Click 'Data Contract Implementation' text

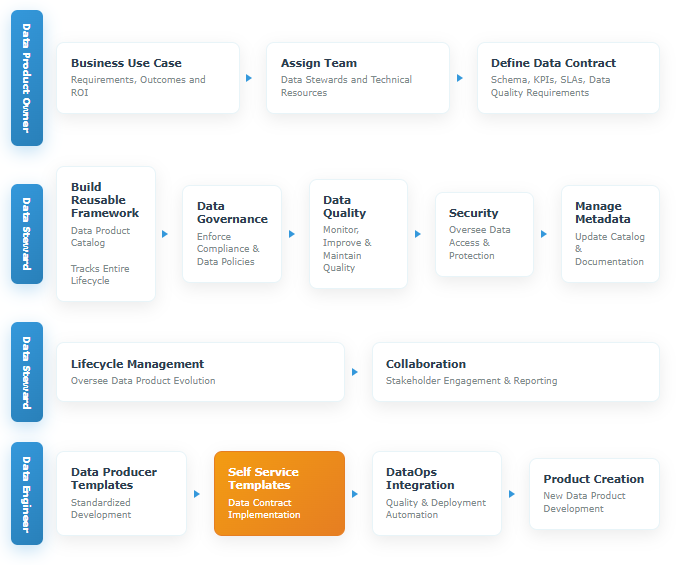(x=264, y=509)
